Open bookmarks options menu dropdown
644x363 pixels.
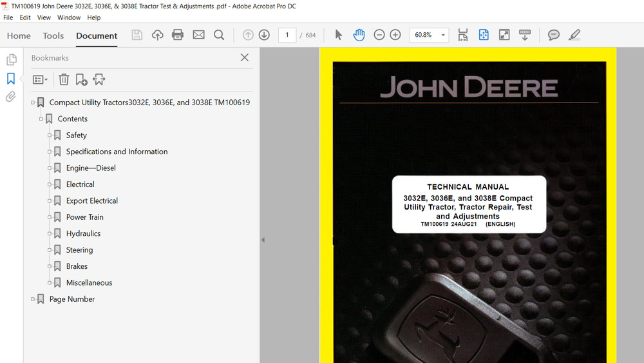click(x=40, y=79)
